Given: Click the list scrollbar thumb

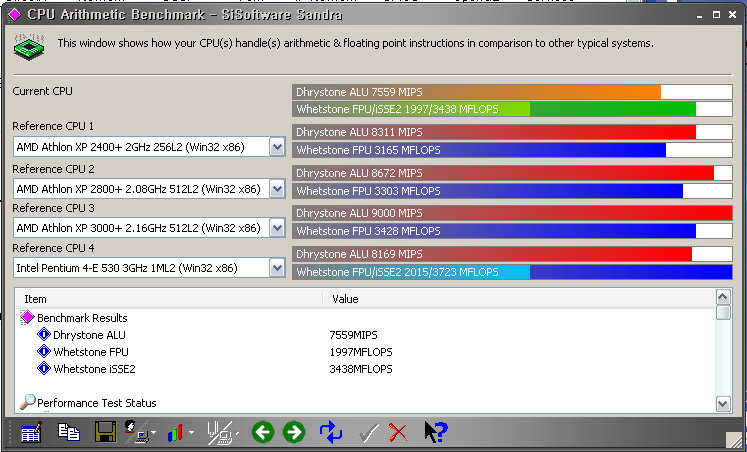Looking at the screenshot, I should [x=723, y=312].
